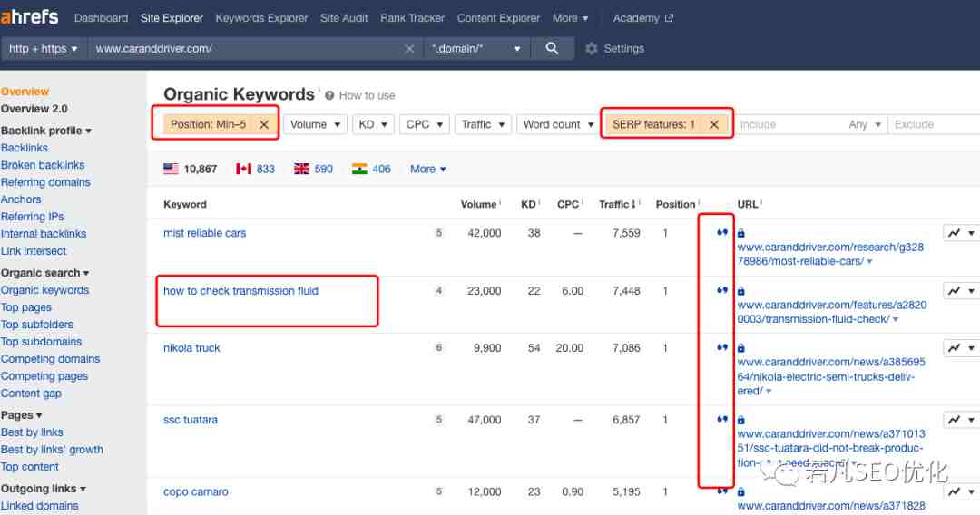
Task: Expand the More countries dropdown
Action: click(428, 169)
